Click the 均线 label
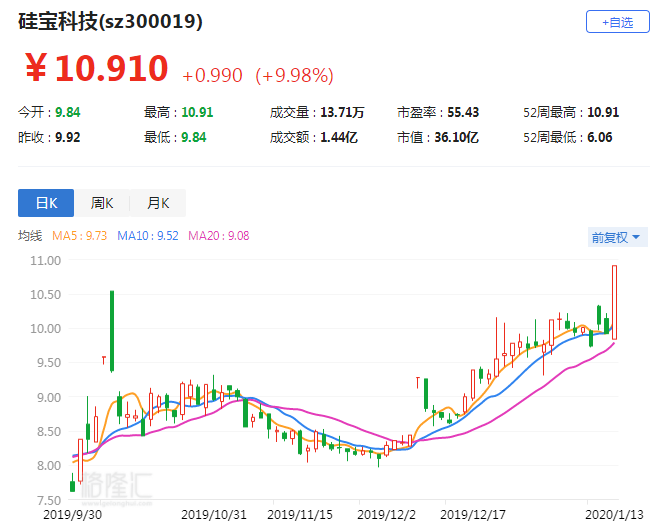 coord(30,235)
